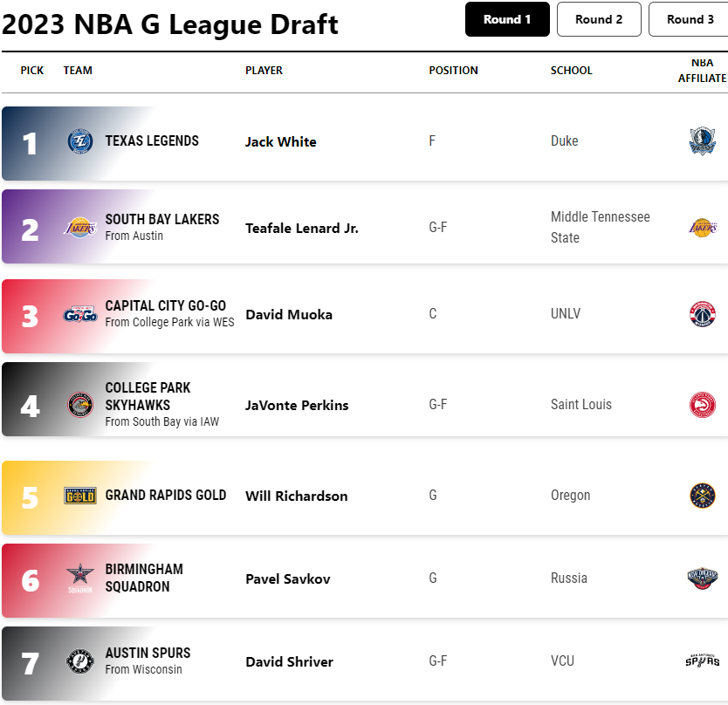Click the Atlanta Hawks affiliate logo

(x=703, y=405)
